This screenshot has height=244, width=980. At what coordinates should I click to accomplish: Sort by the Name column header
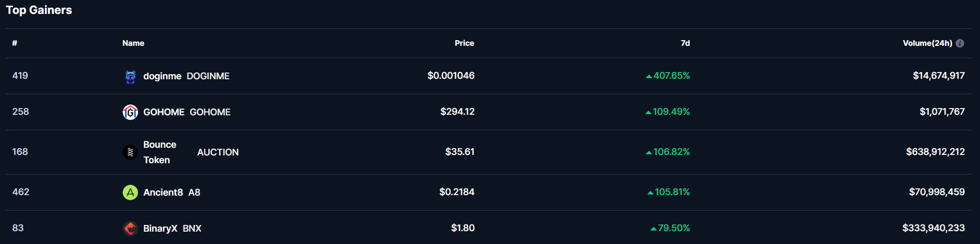tap(133, 43)
